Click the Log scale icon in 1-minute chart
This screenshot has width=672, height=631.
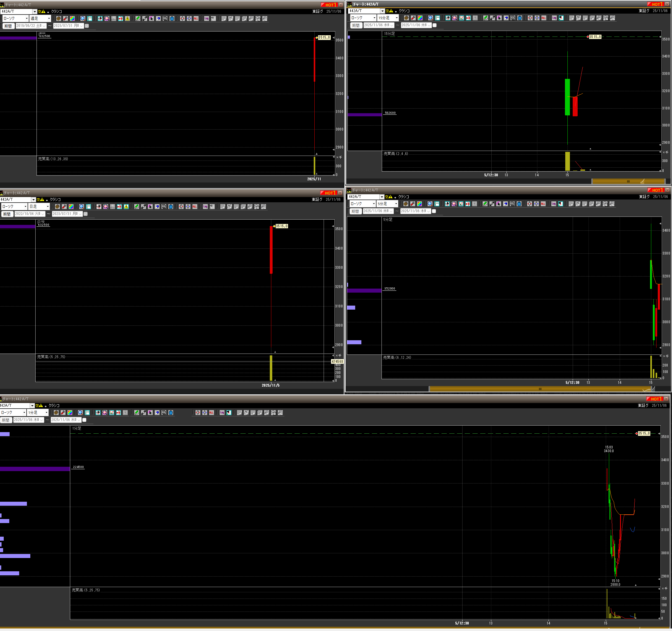[x=222, y=413]
